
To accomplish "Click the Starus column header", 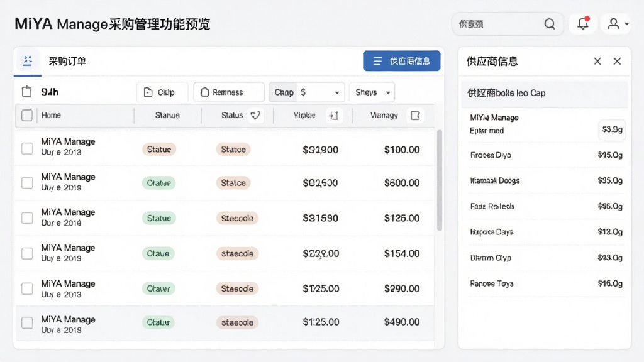I will [x=167, y=116].
